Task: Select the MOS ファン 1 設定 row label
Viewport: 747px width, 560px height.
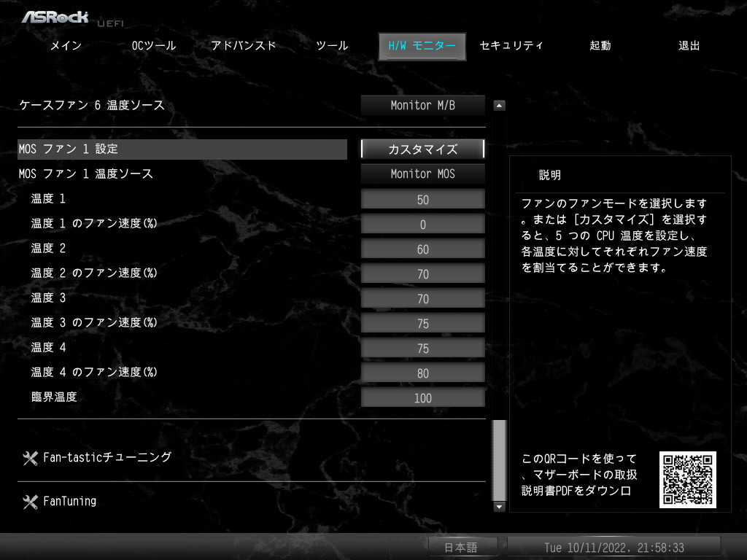Action: [182, 149]
